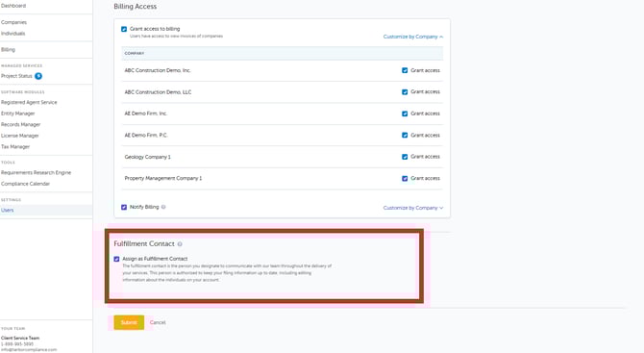The height and width of the screenshot is (353, 644).
Task: Click the info icon next to Notify Billing
Action: (163, 207)
